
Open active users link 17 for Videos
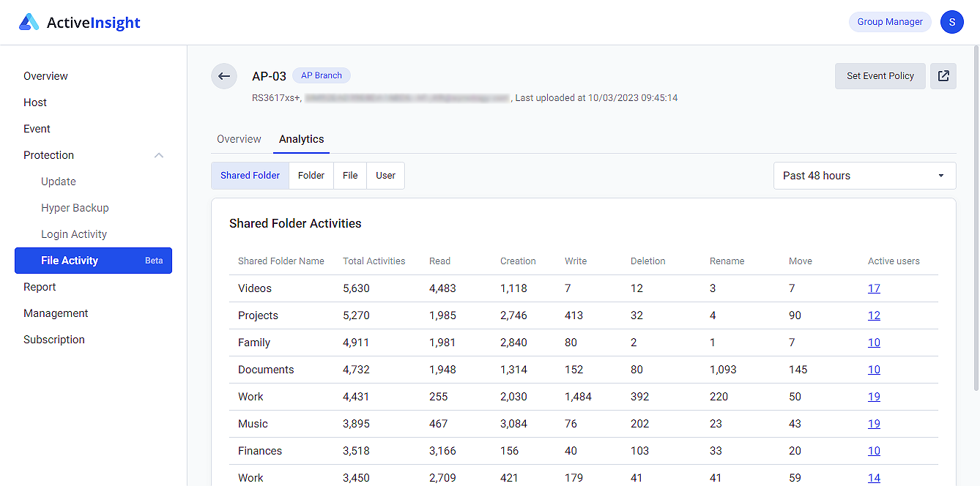(874, 288)
